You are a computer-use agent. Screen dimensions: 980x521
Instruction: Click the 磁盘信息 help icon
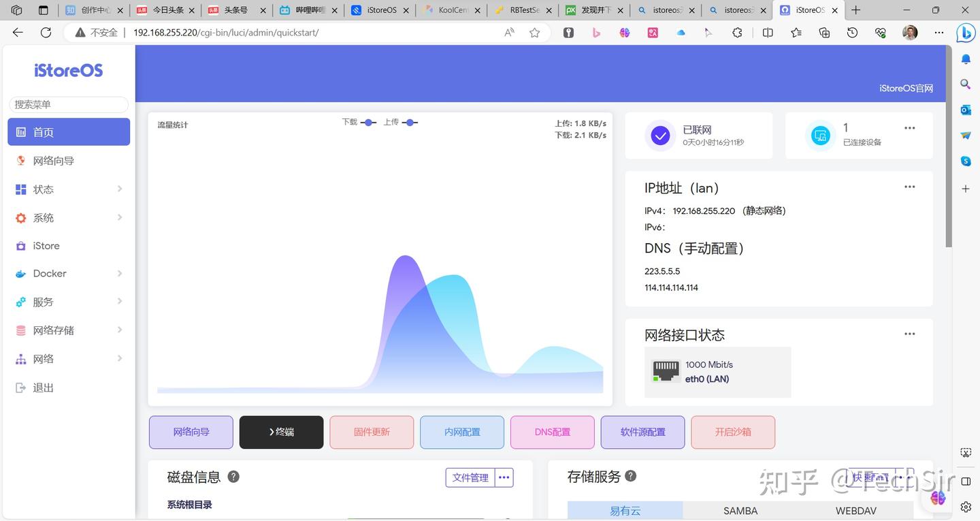[233, 477]
